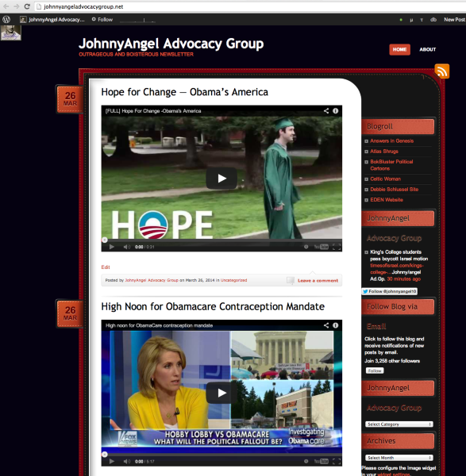Open the Atlas Shrugs blogroll link
Screen dimensions: 466x476
pos(384,152)
